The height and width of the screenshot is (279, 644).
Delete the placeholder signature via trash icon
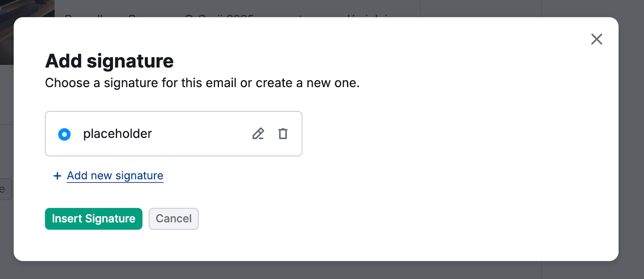pos(283,133)
